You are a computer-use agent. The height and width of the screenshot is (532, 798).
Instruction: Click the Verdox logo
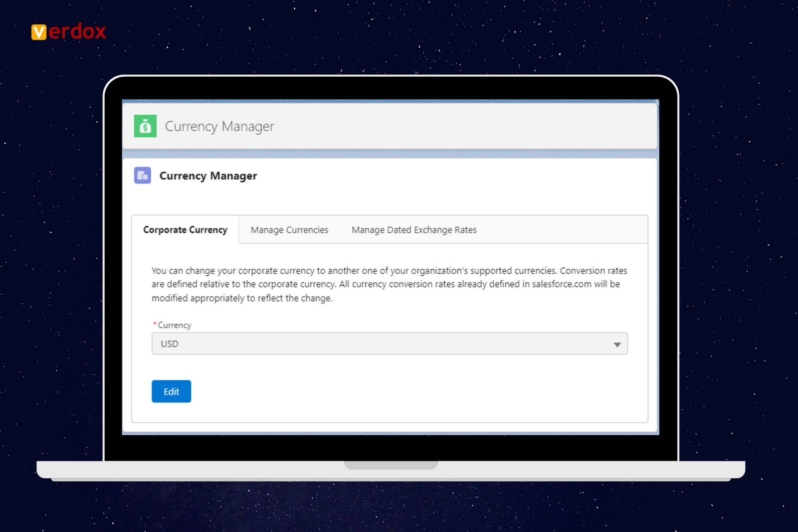point(68,31)
